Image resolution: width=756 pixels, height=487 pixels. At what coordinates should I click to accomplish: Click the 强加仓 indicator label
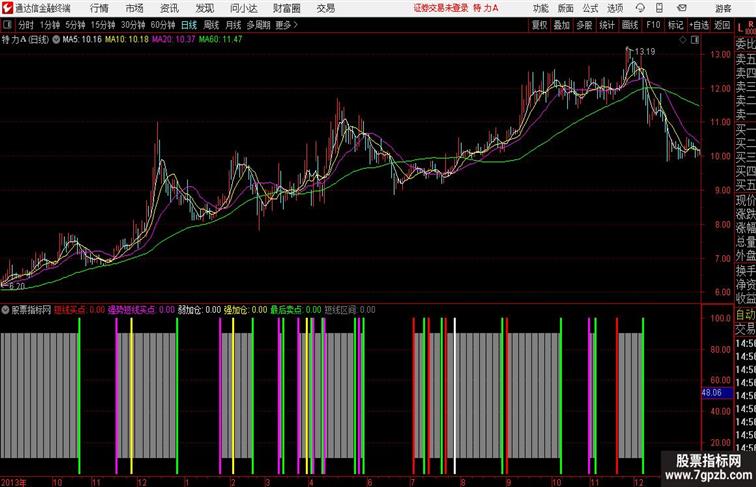click(x=245, y=310)
